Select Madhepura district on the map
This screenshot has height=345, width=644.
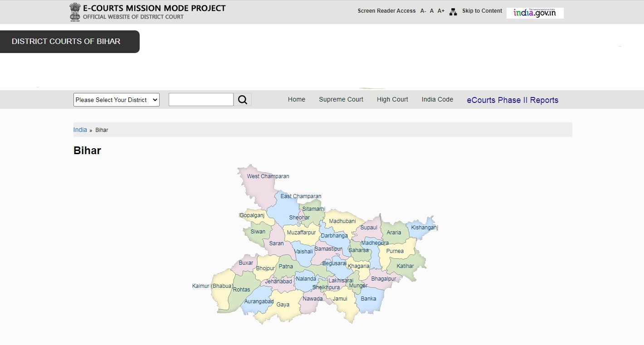coord(375,243)
